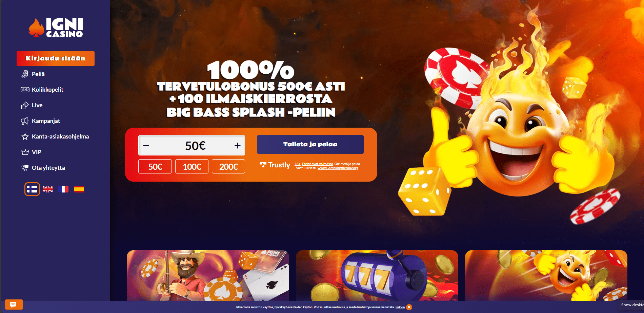Decrease deposit amount with minus button
This screenshot has height=313, width=644.
(x=146, y=146)
